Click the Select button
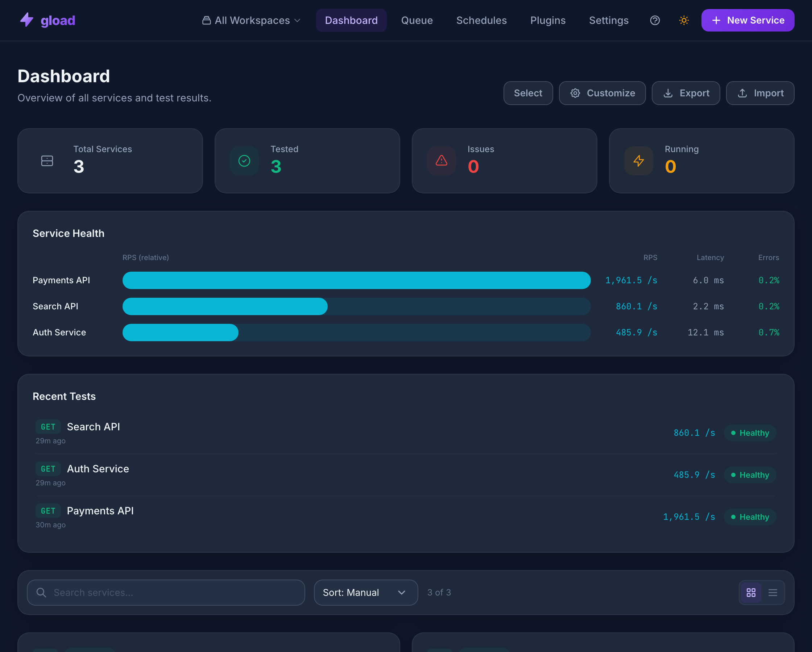The width and height of the screenshot is (812, 652). (528, 93)
